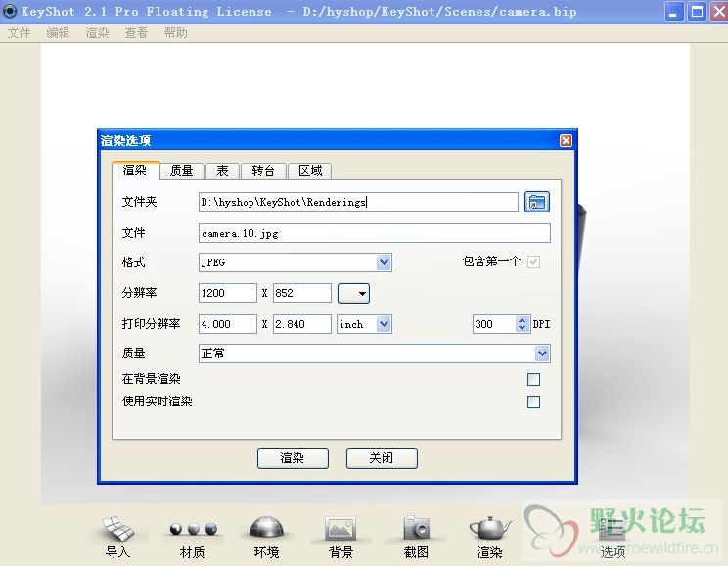Browse for the render output folder
The height and width of the screenshot is (566, 728).
(537, 202)
